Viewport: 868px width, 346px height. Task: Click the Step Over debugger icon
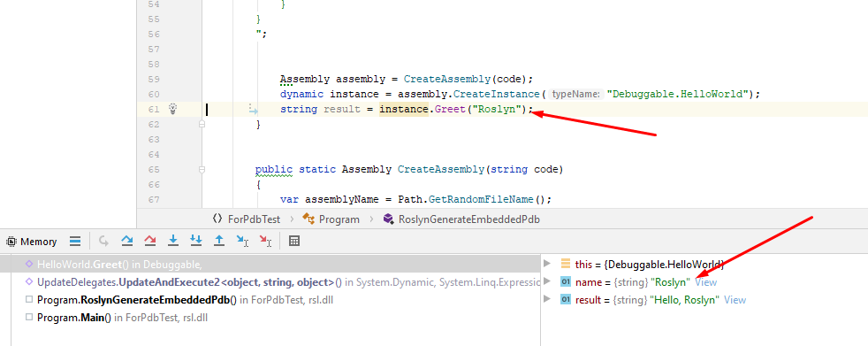click(x=127, y=241)
